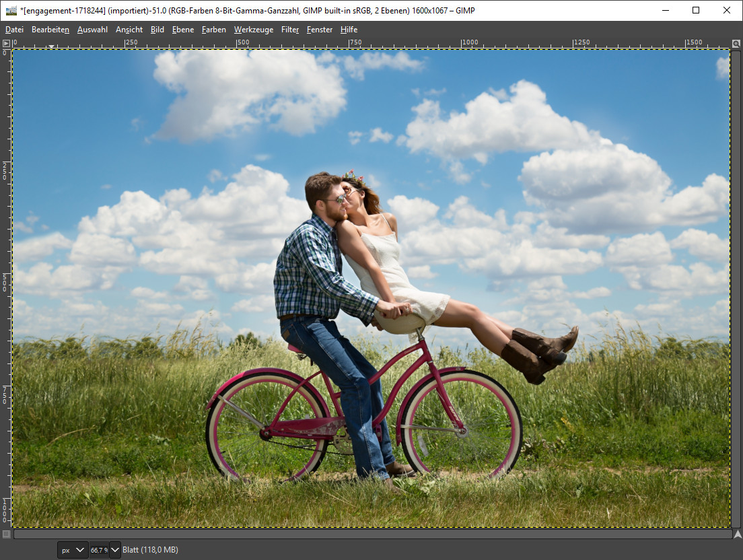This screenshot has width=743, height=560.
Task: Open the Hilfe menu
Action: (x=349, y=30)
